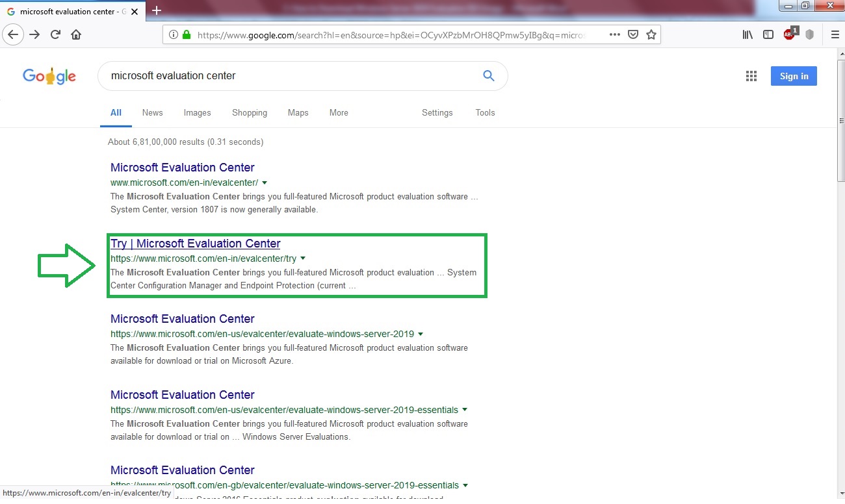Open page actions three-dot menu
The image size is (845, 504).
(x=615, y=35)
